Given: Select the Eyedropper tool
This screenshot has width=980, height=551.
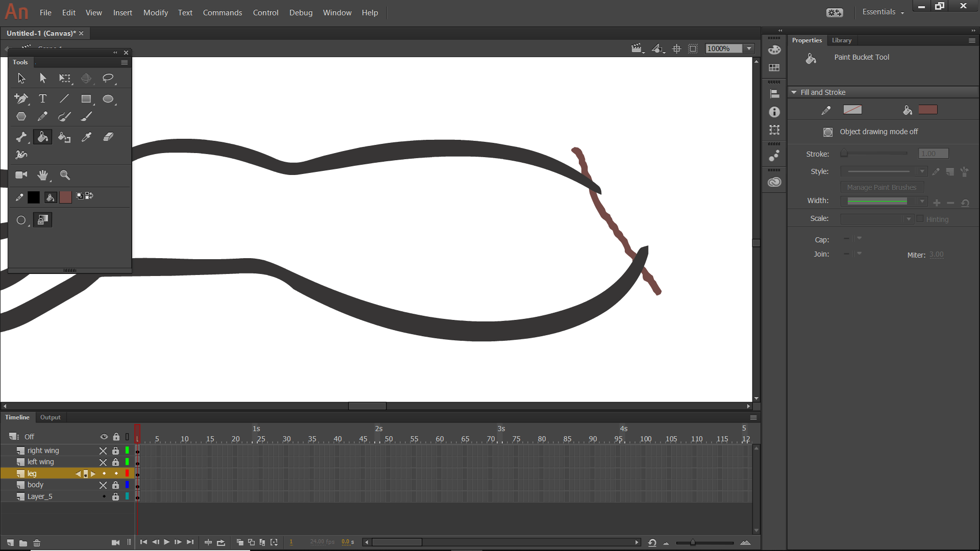Looking at the screenshot, I should (x=86, y=137).
